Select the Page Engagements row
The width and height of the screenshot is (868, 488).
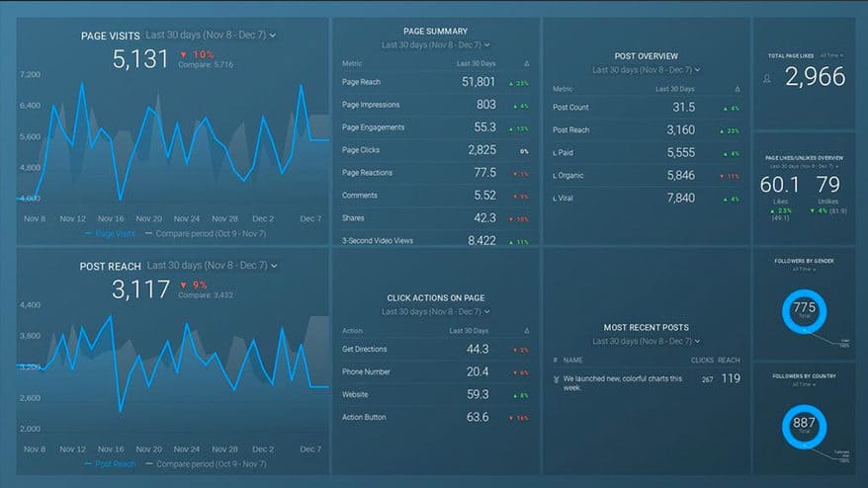(435, 127)
